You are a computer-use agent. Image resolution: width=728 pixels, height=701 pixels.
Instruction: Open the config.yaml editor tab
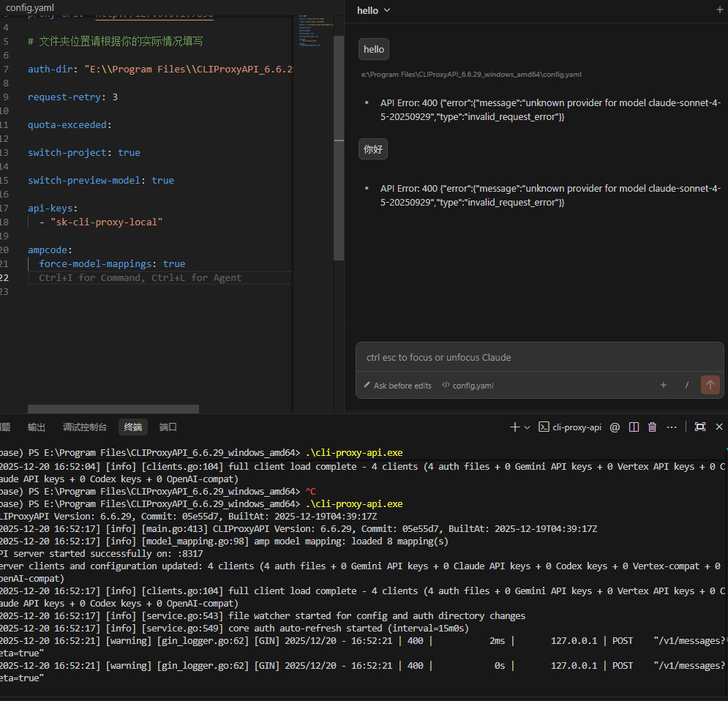pyautogui.click(x=30, y=7)
